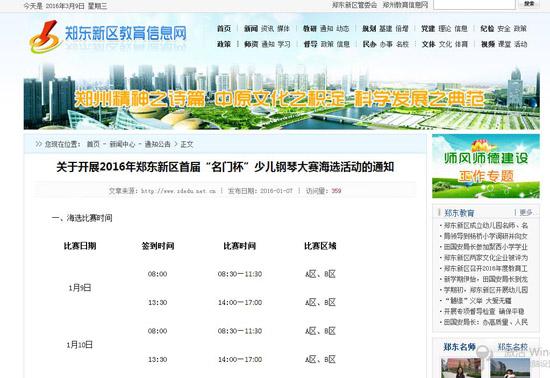Click the 郑东教育 panel heading
Viewport: 550px width, 378px height.
click(459, 213)
